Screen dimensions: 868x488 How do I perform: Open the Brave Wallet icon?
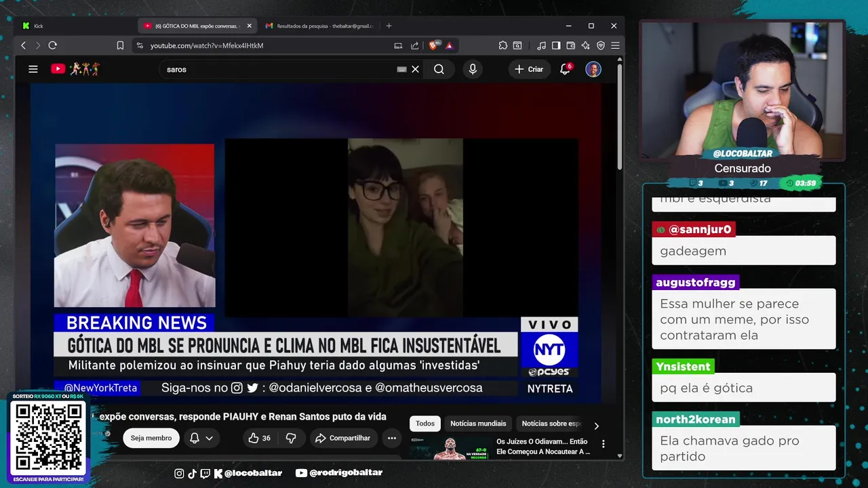(571, 45)
